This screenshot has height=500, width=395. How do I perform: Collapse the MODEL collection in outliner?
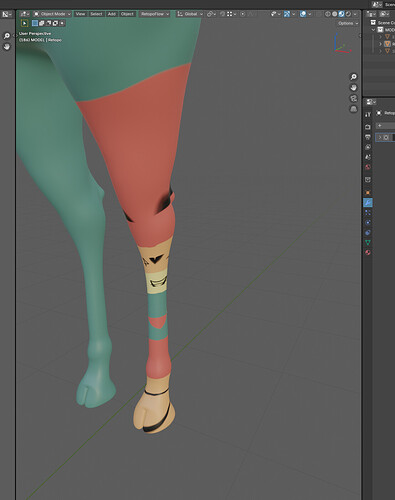pos(374,30)
